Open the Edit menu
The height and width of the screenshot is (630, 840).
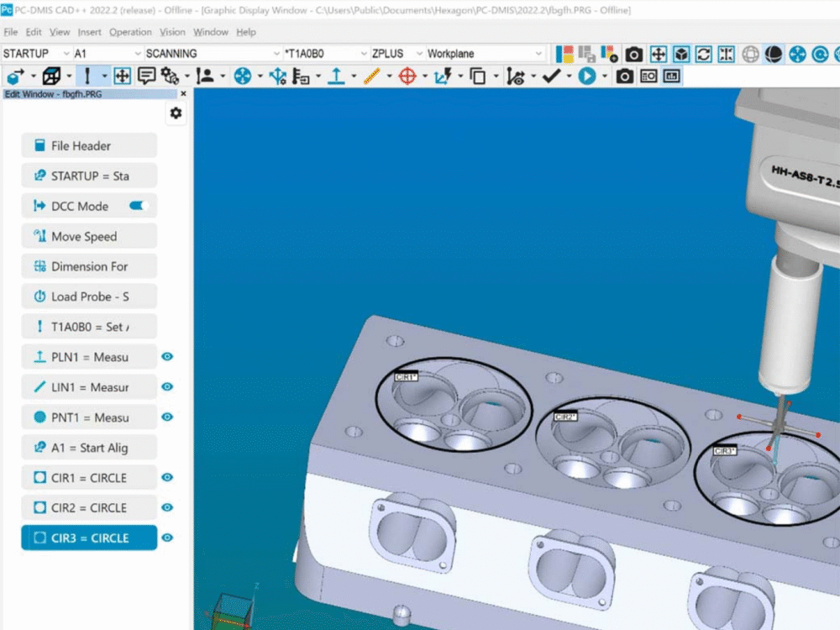pos(34,32)
